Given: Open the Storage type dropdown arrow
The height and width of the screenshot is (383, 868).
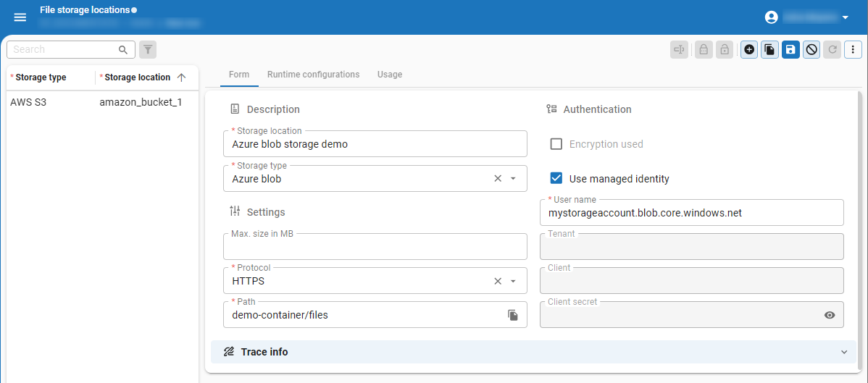Looking at the screenshot, I should point(513,179).
